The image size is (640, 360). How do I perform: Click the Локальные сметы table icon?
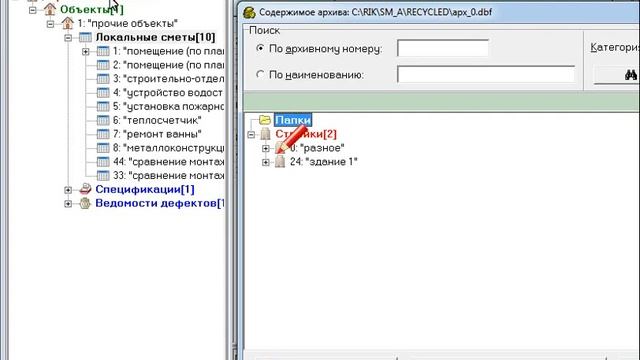[85, 37]
